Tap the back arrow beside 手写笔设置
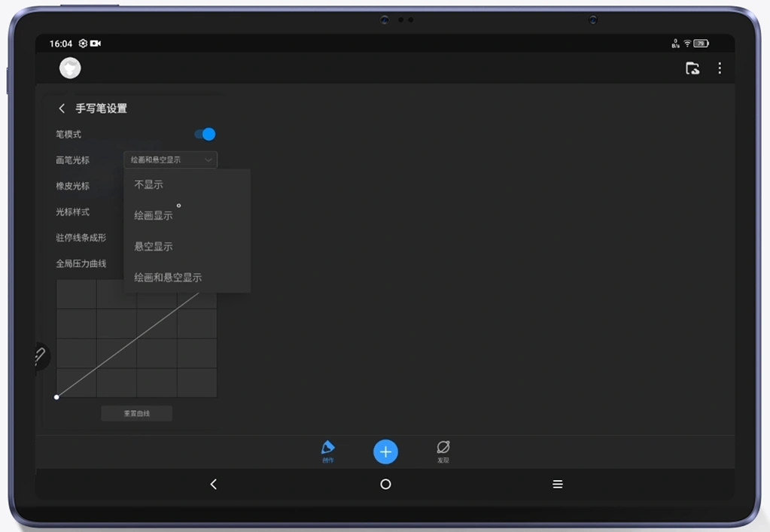 click(62, 108)
